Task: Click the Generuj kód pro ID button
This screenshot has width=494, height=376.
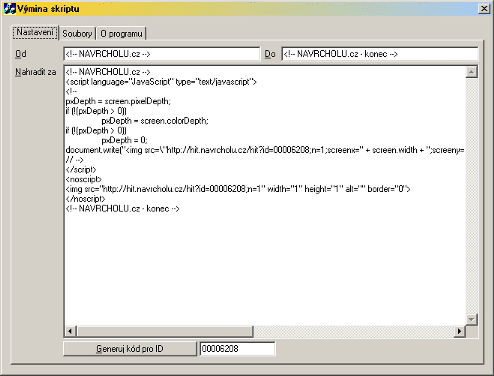Action: [x=130, y=349]
